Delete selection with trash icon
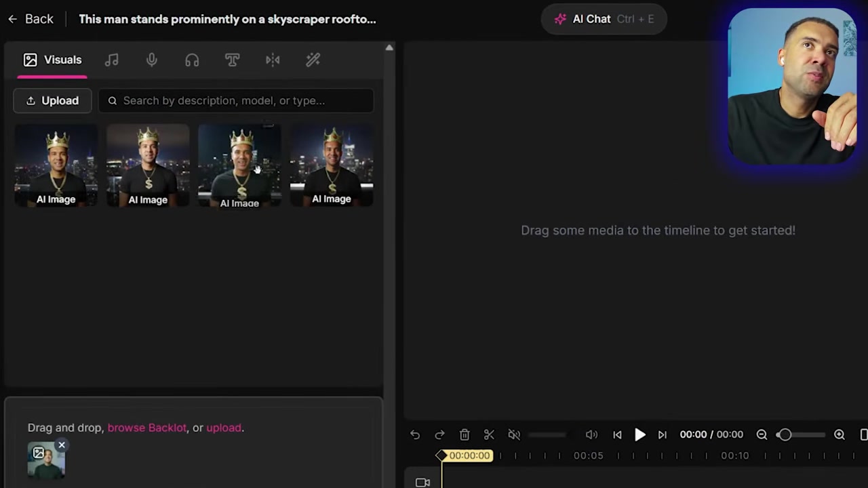This screenshot has height=488, width=868. 465,434
